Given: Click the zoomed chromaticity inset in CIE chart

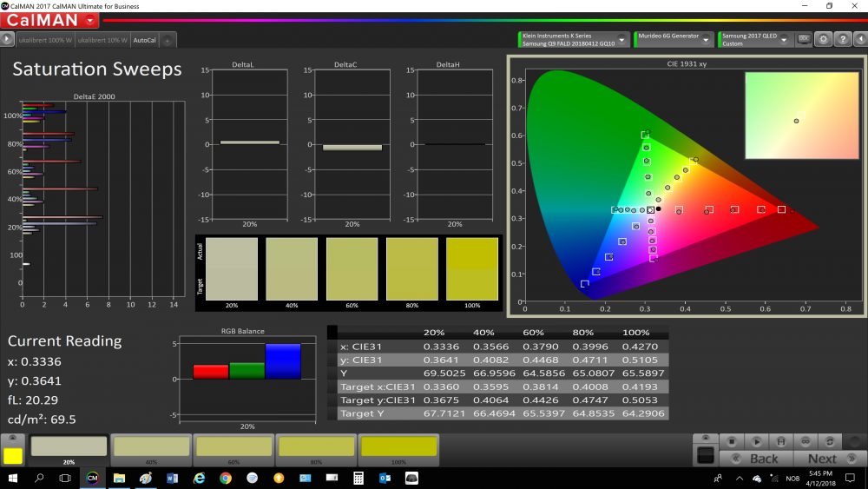Looking at the screenshot, I should [x=801, y=116].
